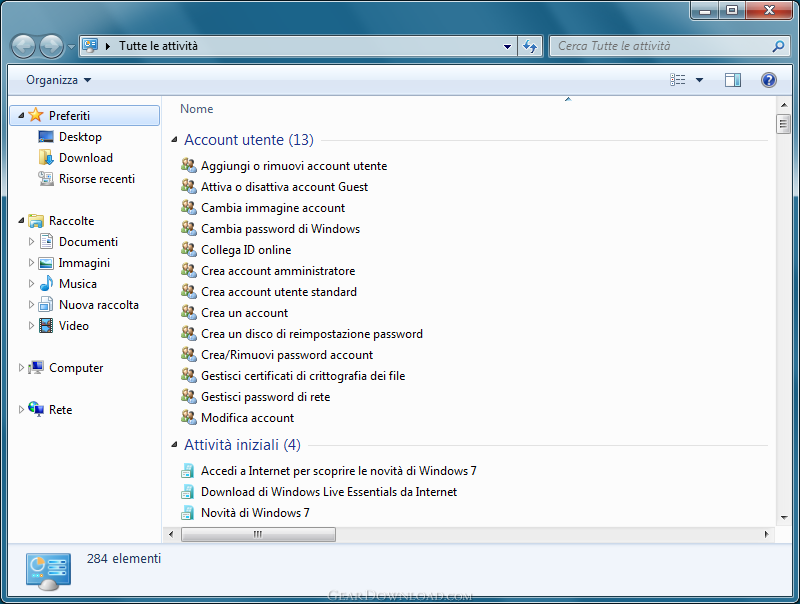
Task: Click the Documenti library icon
Action: click(46, 241)
